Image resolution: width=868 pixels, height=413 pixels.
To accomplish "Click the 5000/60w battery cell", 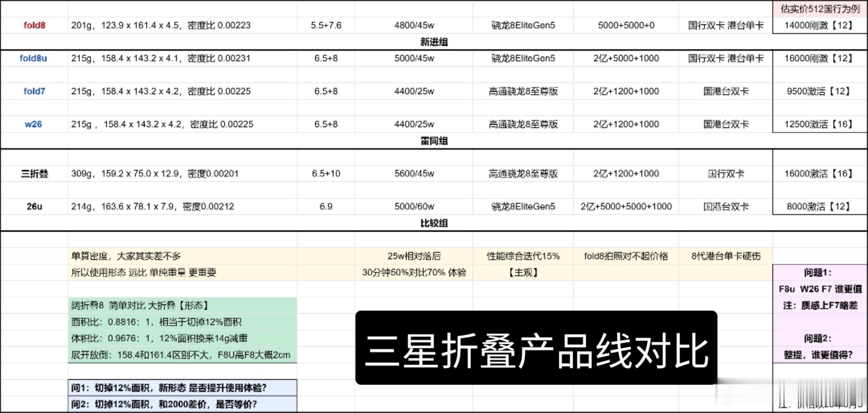I will 414,206.
